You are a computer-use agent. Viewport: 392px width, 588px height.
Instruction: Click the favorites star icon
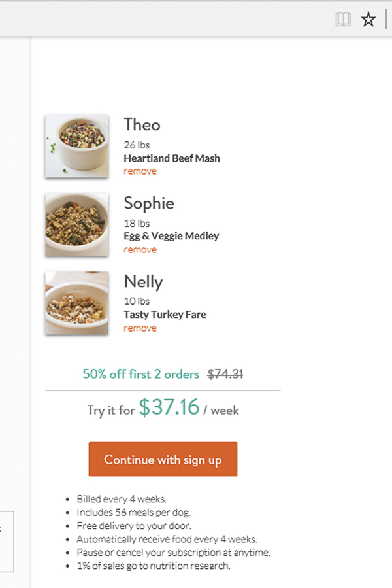pos(368,20)
